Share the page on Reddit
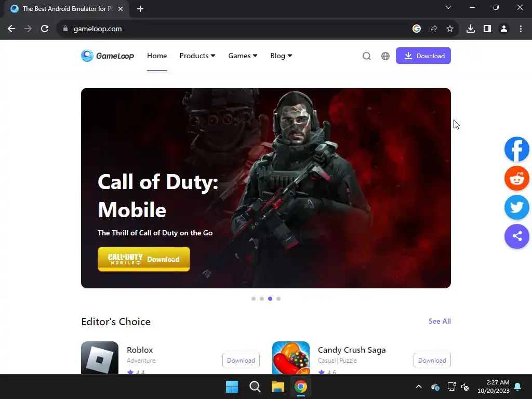The width and height of the screenshot is (532, 399). (517, 179)
